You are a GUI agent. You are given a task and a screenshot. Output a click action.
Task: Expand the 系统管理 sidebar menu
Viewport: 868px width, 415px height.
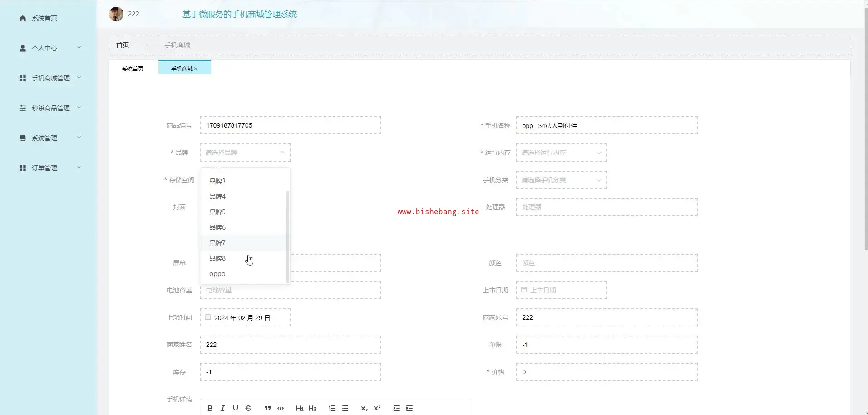tap(79, 137)
